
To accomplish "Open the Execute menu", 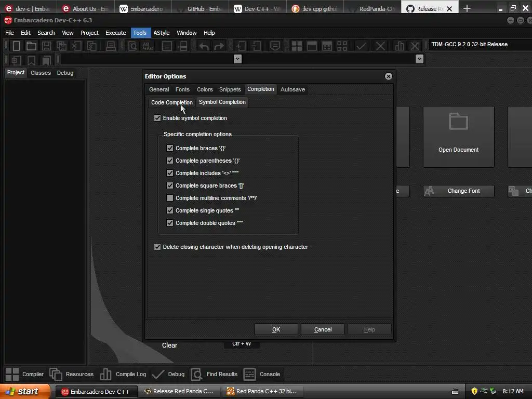I will coord(116,33).
